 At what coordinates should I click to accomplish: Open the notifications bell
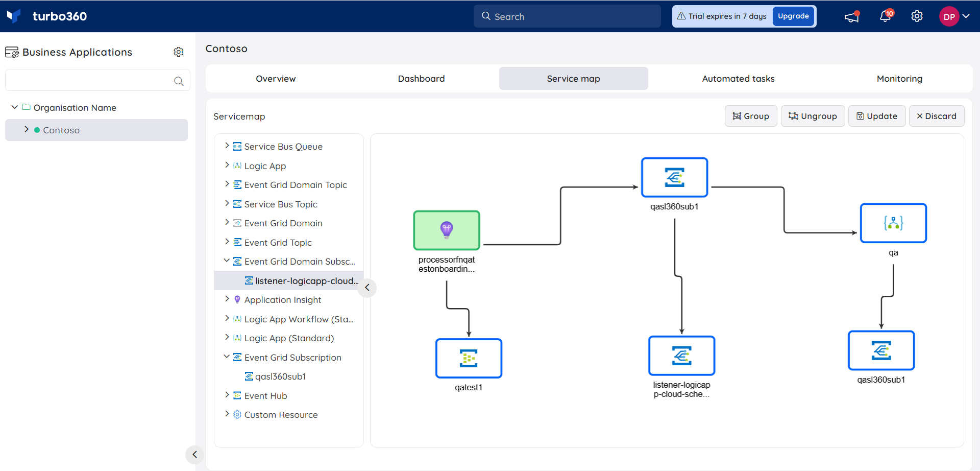pyautogui.click(x=886, y=16)
